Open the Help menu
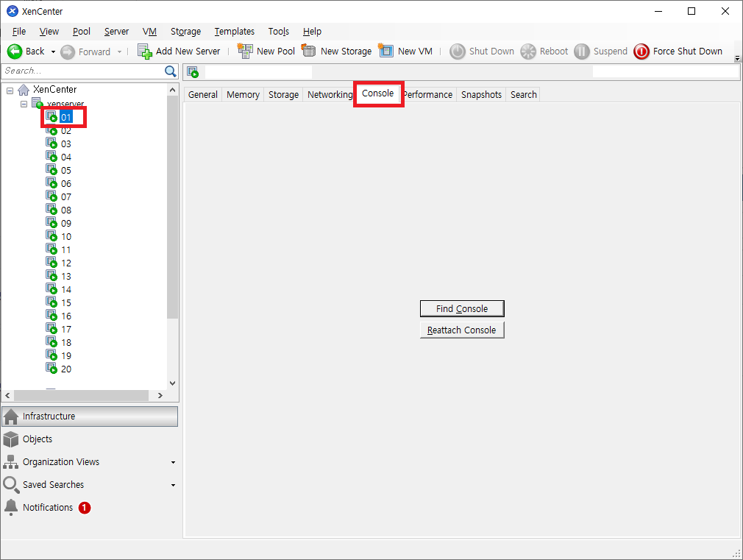 [312, 32]
